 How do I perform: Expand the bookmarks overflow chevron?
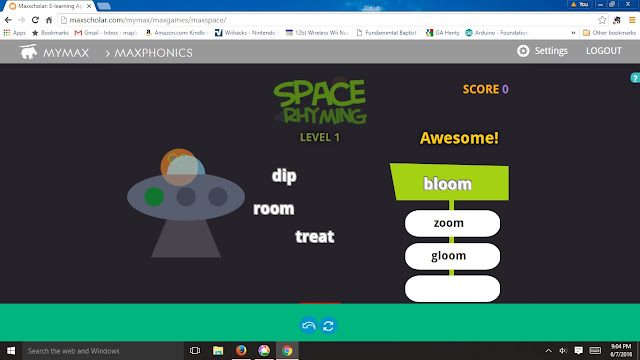pyautogui.click(x=573, y=33)
